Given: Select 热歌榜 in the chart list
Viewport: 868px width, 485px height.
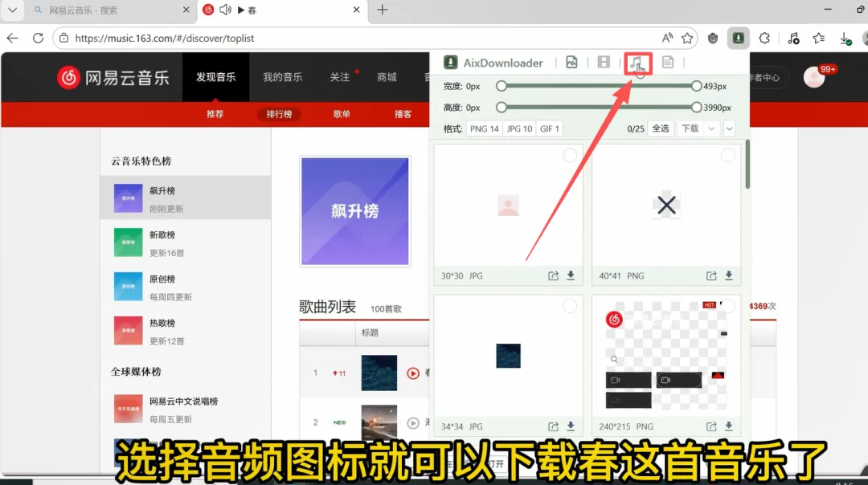Looking at the screenshot, I should pyautogui.click(x=186, y=332).
